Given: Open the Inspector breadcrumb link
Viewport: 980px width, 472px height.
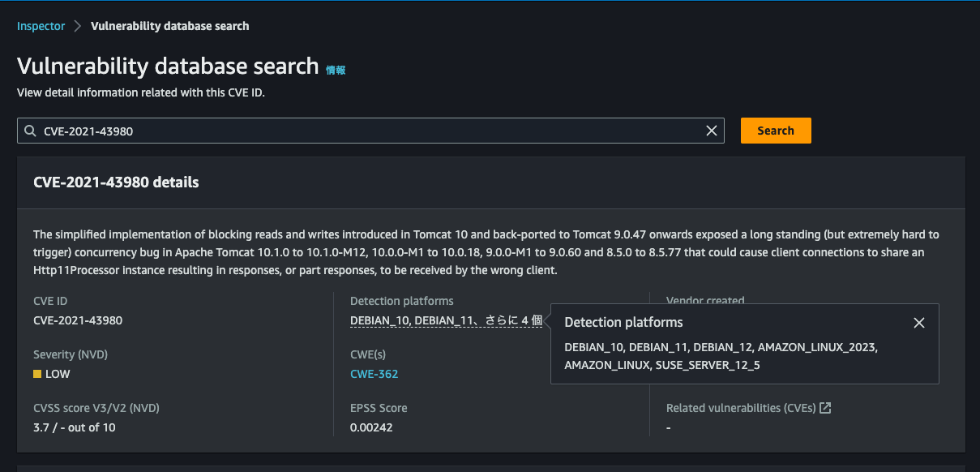Looking at the screenshot, I should [x=41, y=25].
